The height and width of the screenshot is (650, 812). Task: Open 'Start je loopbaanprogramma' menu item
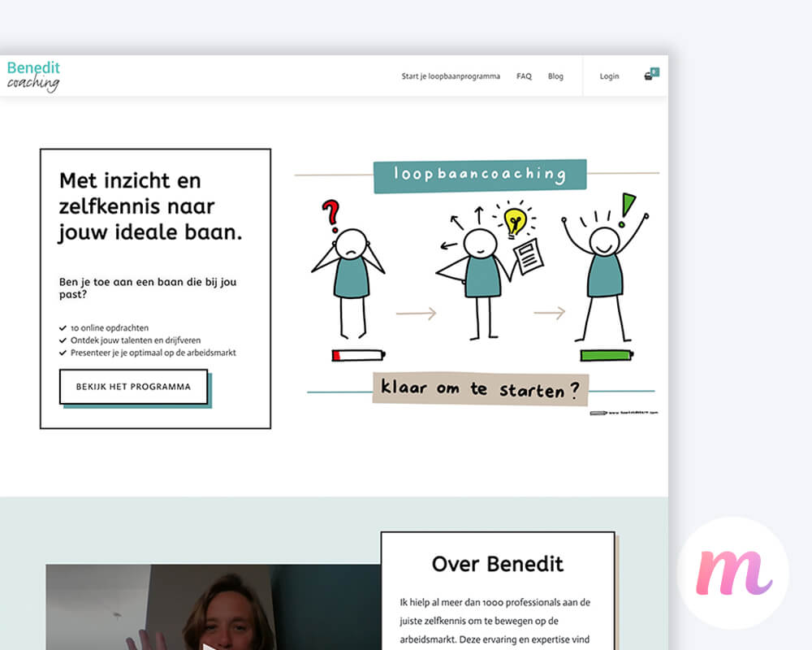tap(451, 76)
